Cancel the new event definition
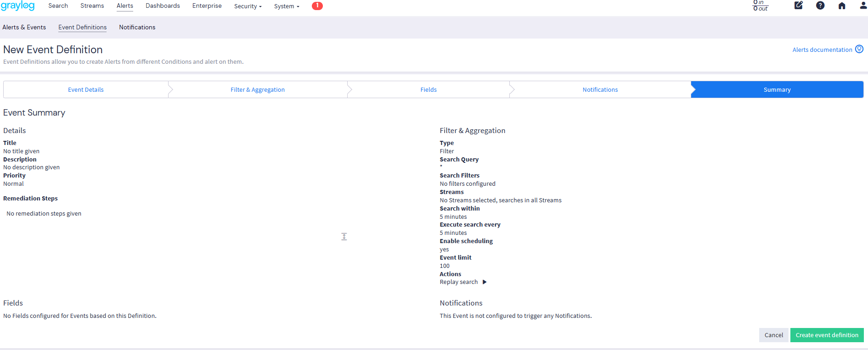868x350 pixels. click(x=773, y=335)
